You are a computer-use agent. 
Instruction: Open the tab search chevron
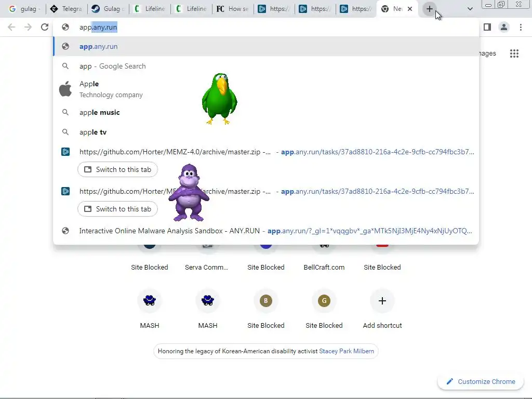(470, 9)
